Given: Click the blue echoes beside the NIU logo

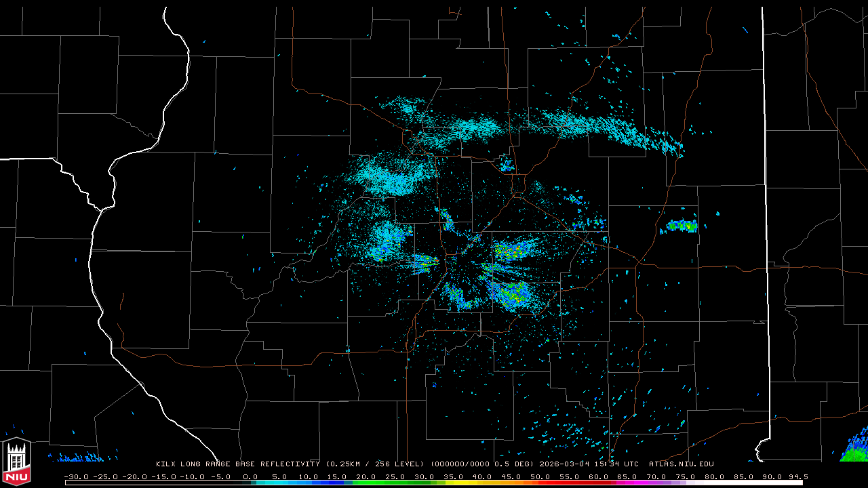Looking at the screenshot, I should point(75,457).
